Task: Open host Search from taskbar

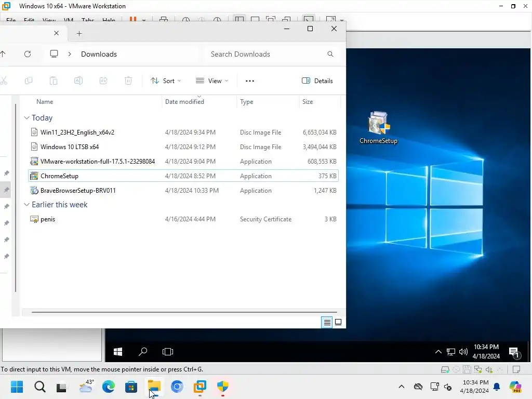Action: coord(39,387)
